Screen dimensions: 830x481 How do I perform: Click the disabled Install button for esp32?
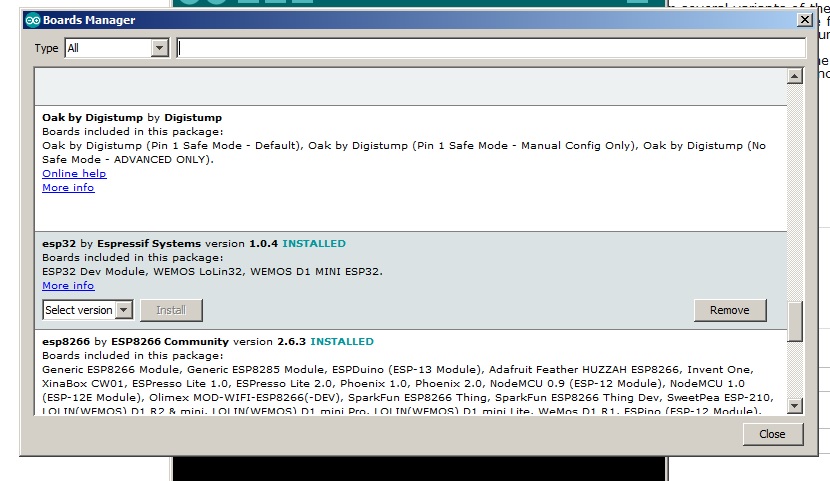pyautogui.click(x=171, y=310)
